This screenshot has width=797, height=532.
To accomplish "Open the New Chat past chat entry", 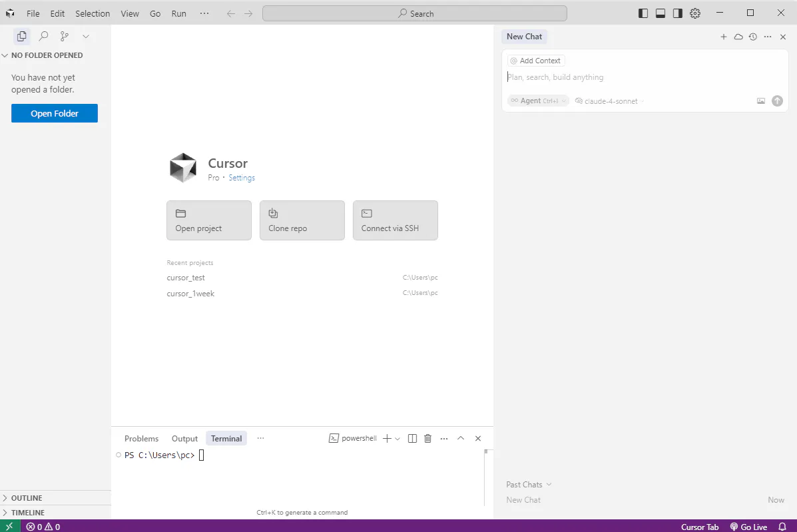I will (x=645, y=500).
